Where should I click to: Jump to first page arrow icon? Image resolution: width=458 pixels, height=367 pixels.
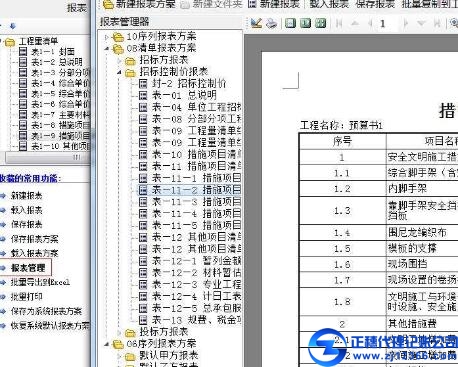(339, 23)
